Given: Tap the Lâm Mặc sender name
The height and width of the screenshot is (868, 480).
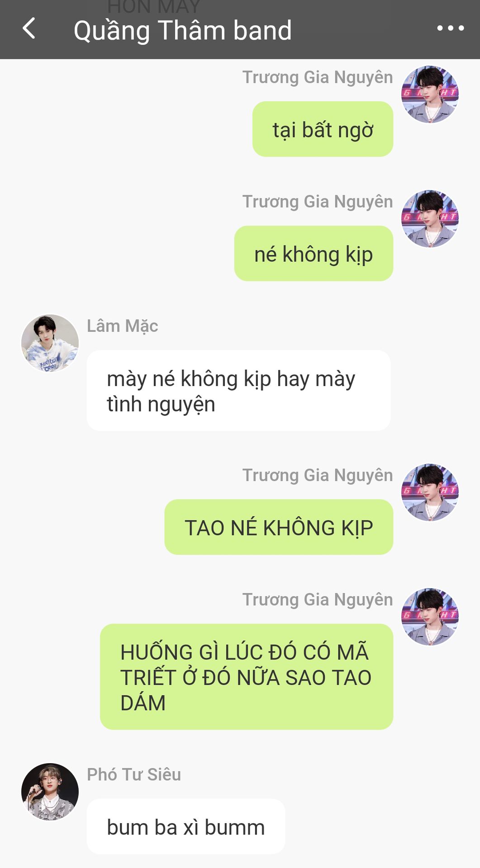Looking at the screenshot, I should [123, 326].
